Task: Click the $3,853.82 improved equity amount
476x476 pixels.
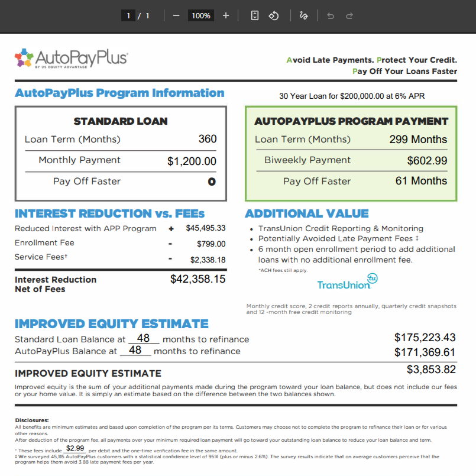Action: coord(431,370)
